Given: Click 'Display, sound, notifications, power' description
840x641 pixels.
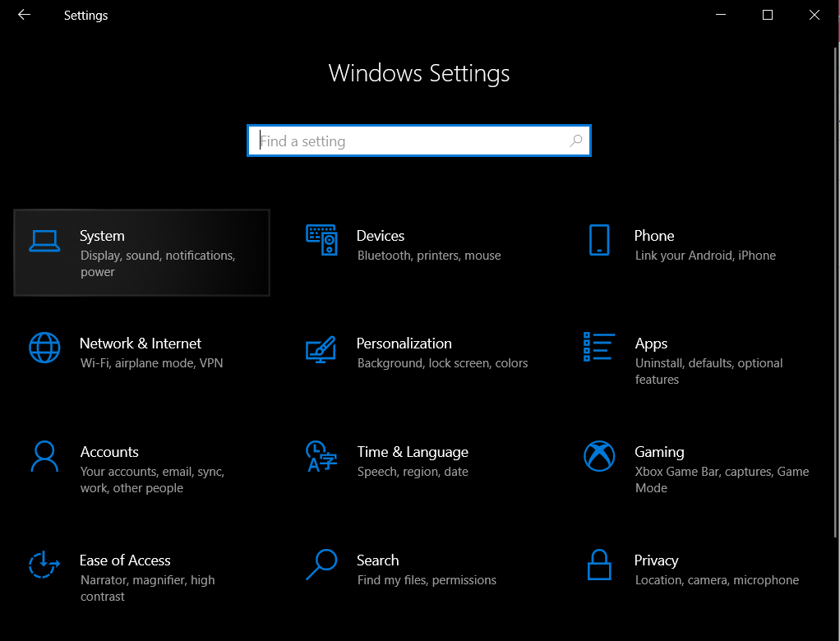Looking at the screenshot, I should 158,264.
